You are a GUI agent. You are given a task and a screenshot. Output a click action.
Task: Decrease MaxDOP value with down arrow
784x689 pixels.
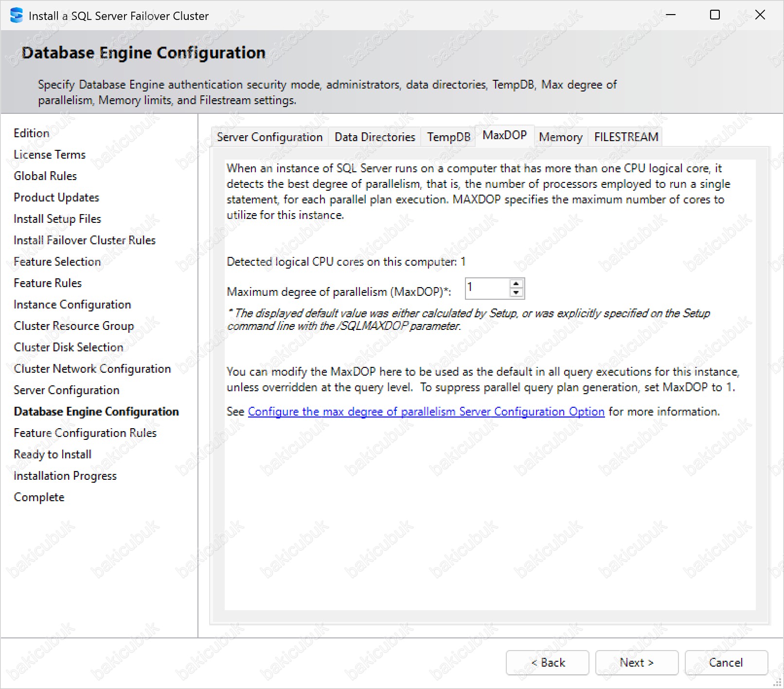[516, 293]
